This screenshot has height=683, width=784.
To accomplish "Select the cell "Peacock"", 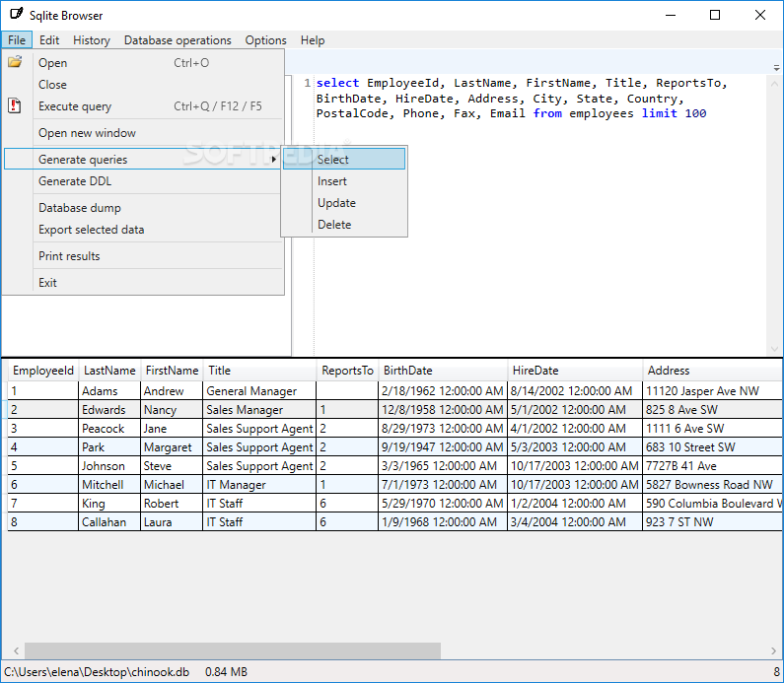I will [x=109, y=428].
